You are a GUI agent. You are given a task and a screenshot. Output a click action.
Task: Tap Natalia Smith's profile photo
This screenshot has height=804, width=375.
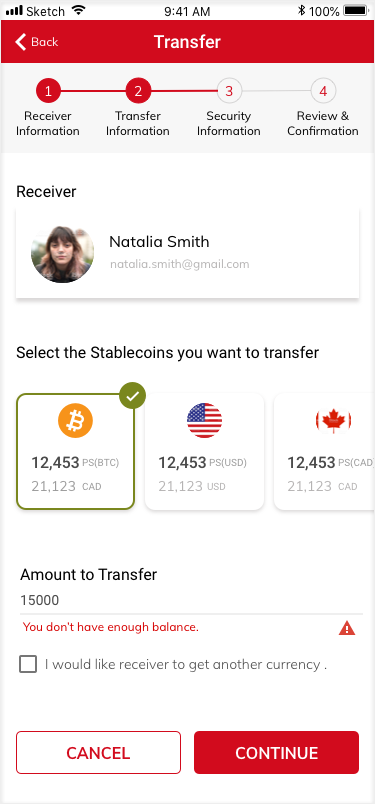(63, 254)
